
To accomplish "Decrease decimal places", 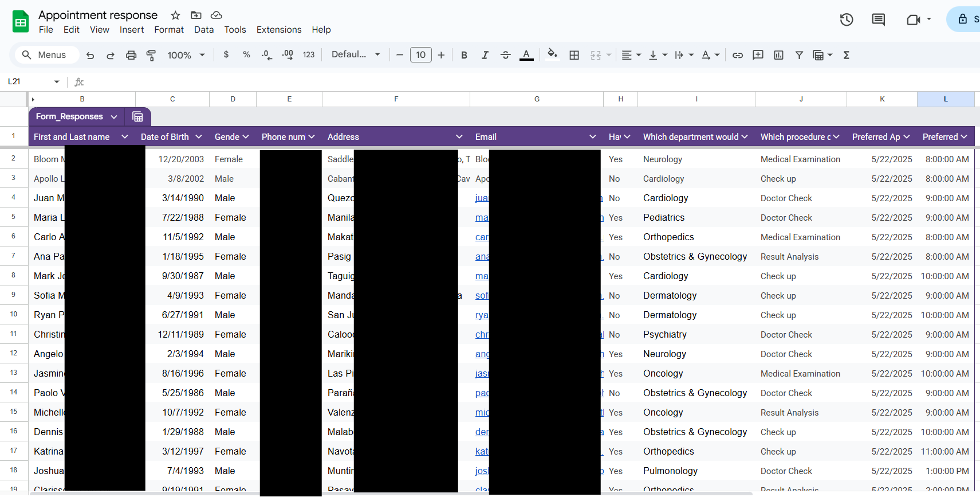I will coord(267,55).
